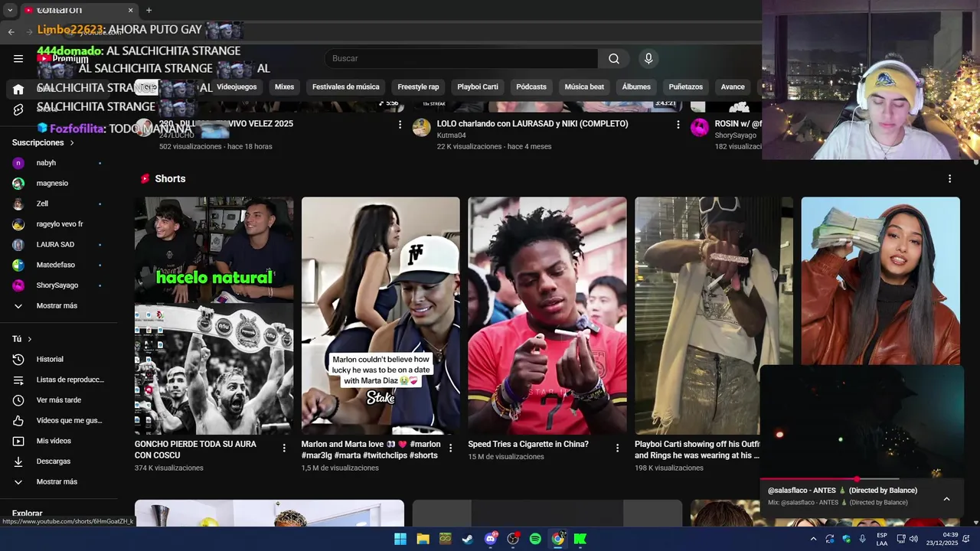Click the Descargas download arrow icon
The width and height of the screenshot is (980, 551).
[18, 461]
